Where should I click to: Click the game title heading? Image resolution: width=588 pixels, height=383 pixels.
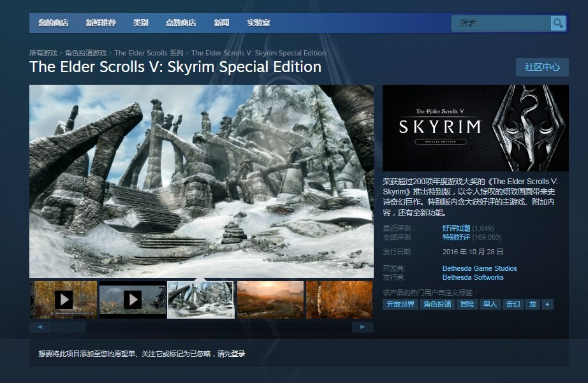[x=175, y=67]
